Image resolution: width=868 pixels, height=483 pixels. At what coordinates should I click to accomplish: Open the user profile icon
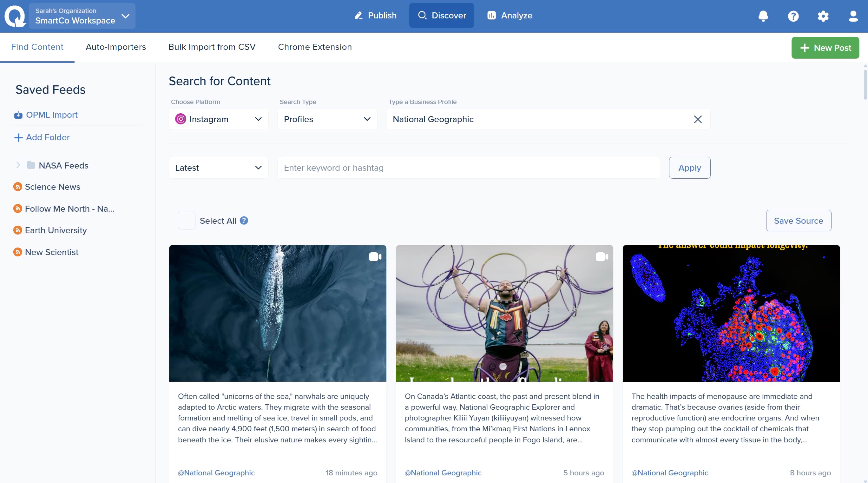coord(853,16)
